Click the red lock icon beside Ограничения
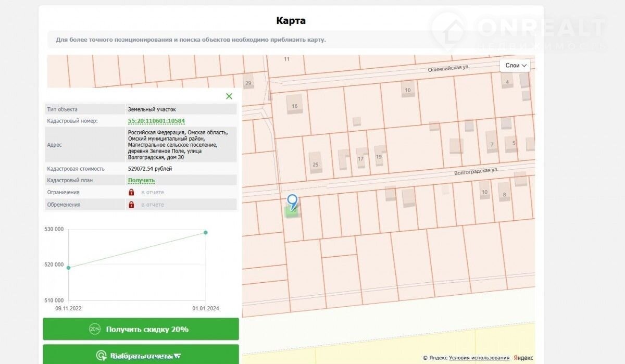Image resolution: width=625 pixels, height=364 pixels. [x=131, y=192]
